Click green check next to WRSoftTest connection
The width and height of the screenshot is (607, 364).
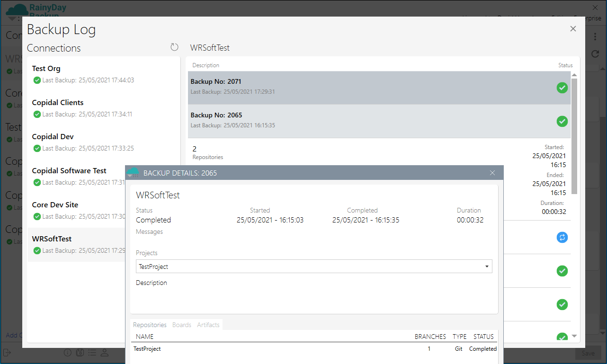pyautogui.click(x=37, y=250)
